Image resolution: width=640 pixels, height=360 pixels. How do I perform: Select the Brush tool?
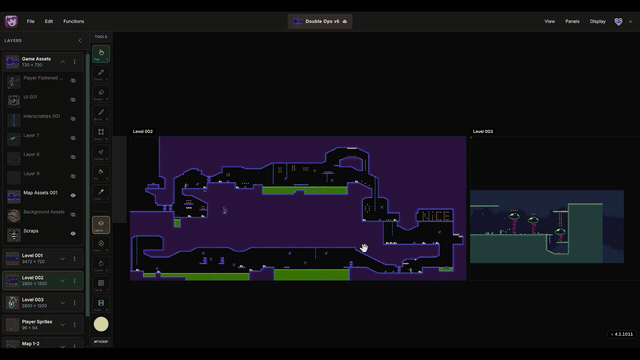[101, 114]
